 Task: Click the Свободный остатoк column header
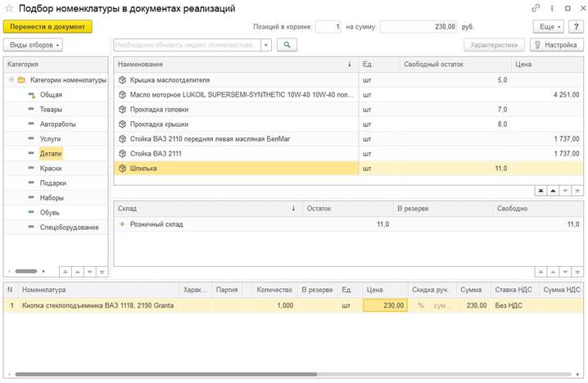pyautogui.click(x=455, y=65)
